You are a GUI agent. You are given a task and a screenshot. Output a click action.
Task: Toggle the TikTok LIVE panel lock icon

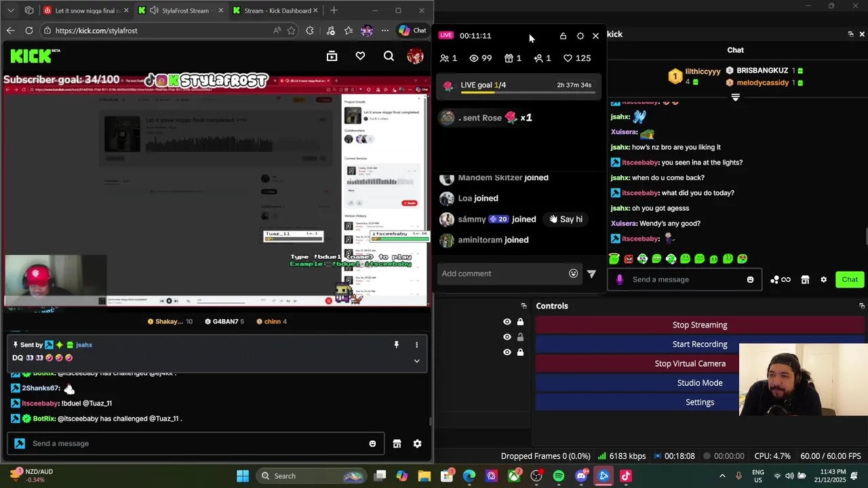point(563,36)
